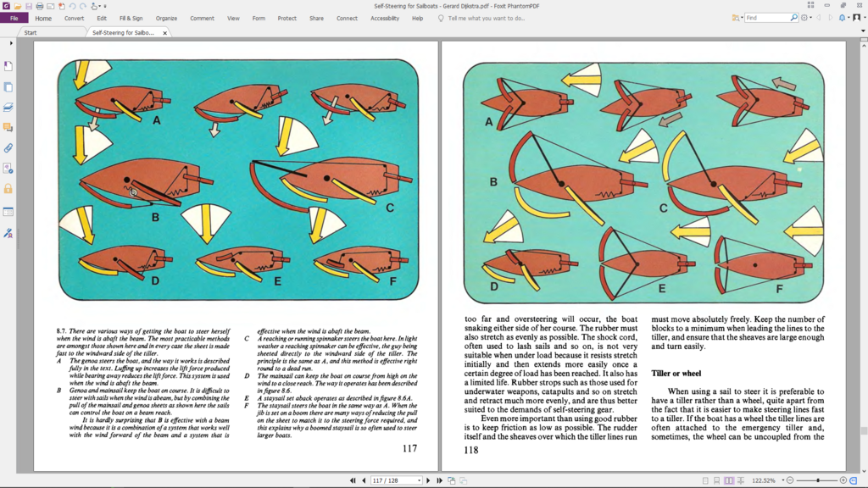
Task: Open the Help tab
Action: pyautogui.click(x=417, y=19)
